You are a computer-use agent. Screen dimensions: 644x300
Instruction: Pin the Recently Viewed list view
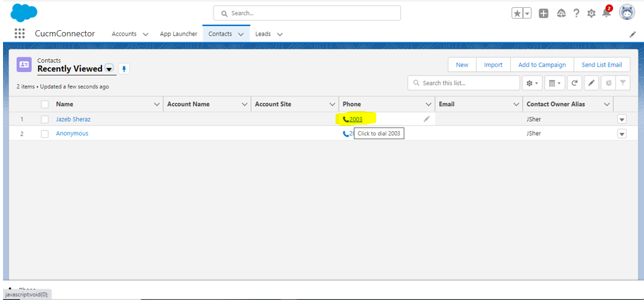tap(124, 69)
